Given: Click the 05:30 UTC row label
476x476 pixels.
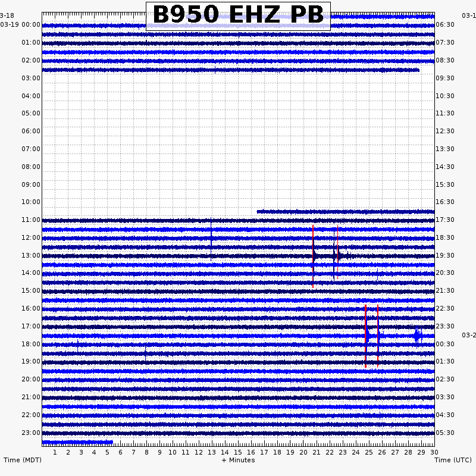Looking at the screenshot, I should coord(445,433).
